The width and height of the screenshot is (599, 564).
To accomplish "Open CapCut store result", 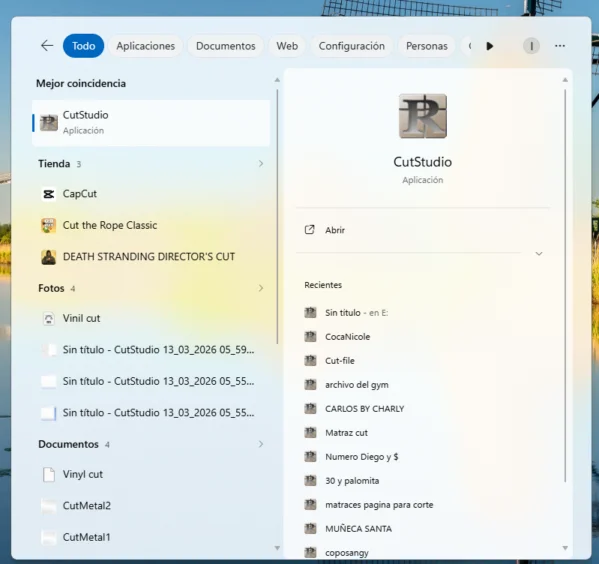I will point(151,194).
